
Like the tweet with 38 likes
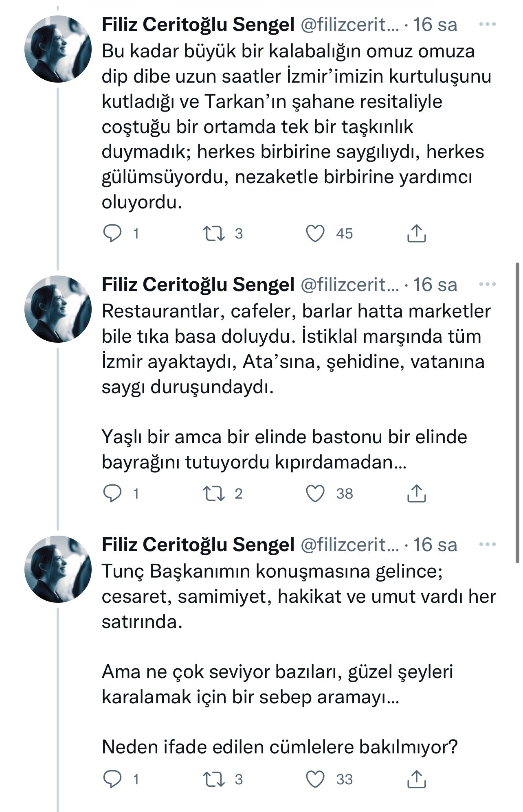click(x=315, y=494)
